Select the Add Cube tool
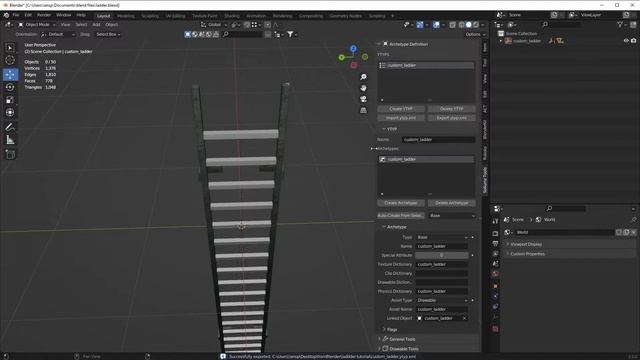This screenshot has height=360, width=640. 10,154
